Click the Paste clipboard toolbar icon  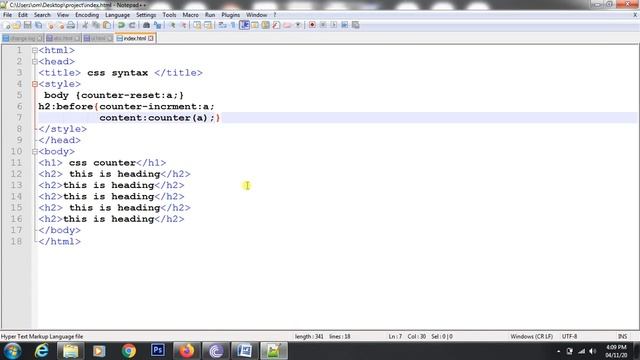[x=107, y=25]
